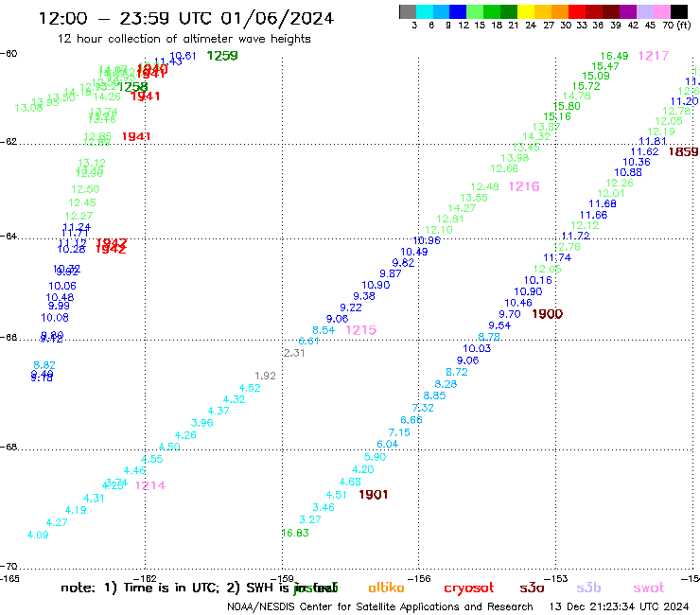Screen dimensions: 700x615
Task: Click the wave height value '7.32'
Action: [x=423, y=408]
